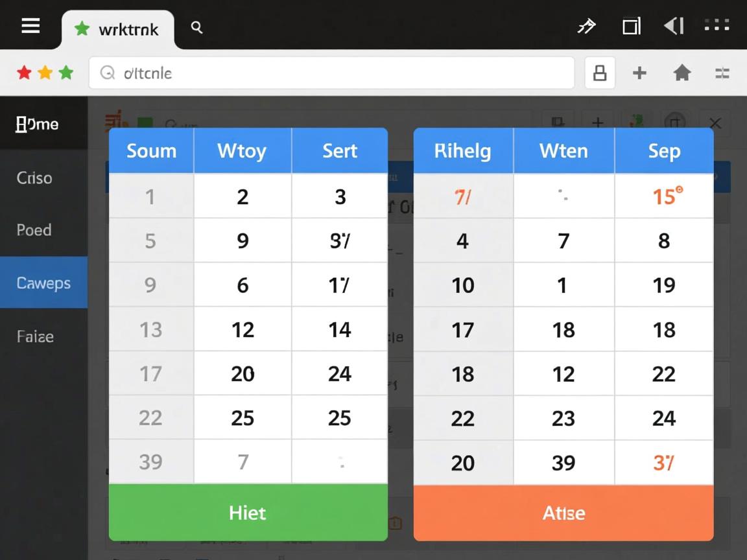747x560 pixels.
Task: Click the split window square icon
Action: click(x=631, y=26)
